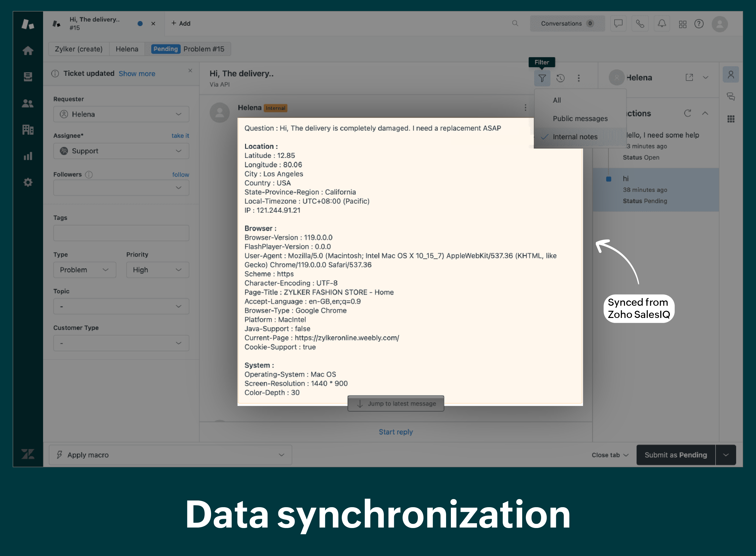Viewport: 756px width, 556px height.
Task: Click the Zendesk logo at sidebar top
Action: (x=28, y=24)
